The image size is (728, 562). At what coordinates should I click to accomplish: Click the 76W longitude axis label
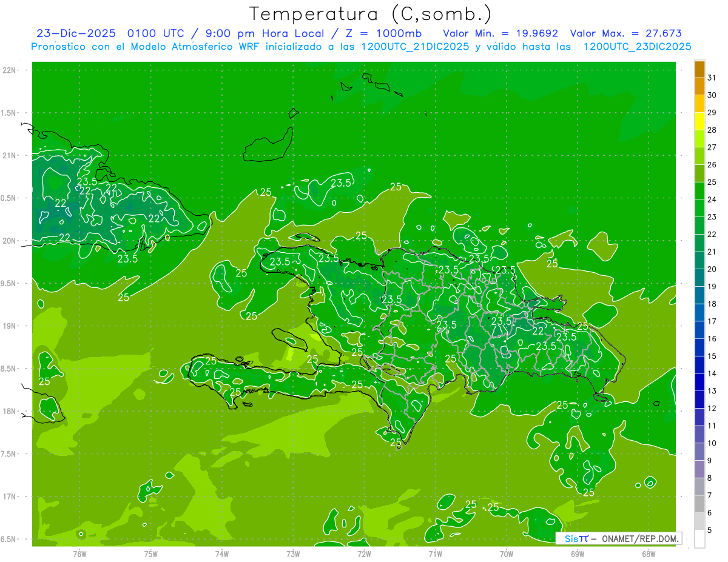tap(79, 554)
